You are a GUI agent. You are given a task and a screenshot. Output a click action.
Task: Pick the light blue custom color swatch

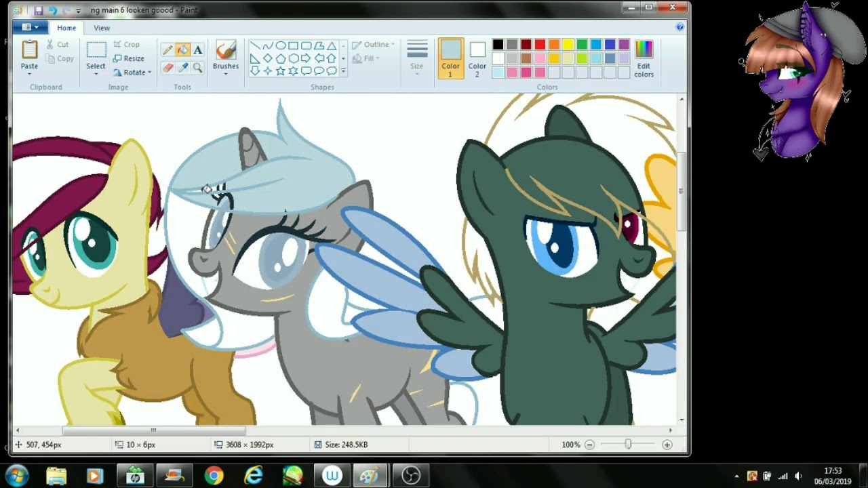coord(498,73)
